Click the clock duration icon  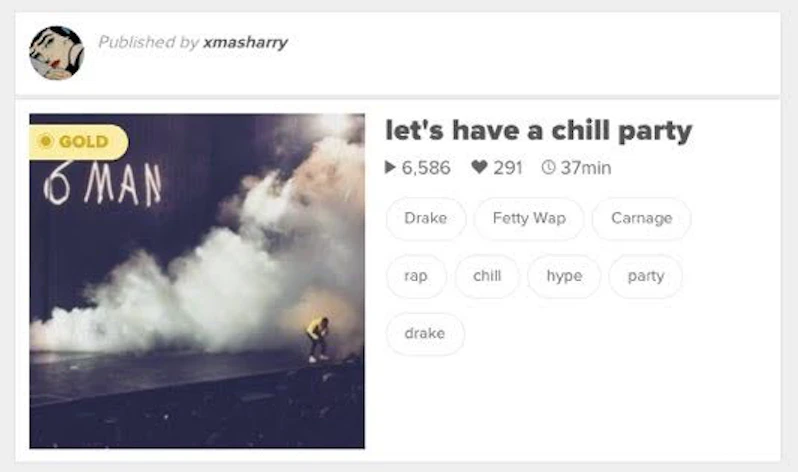pos(548,167)
